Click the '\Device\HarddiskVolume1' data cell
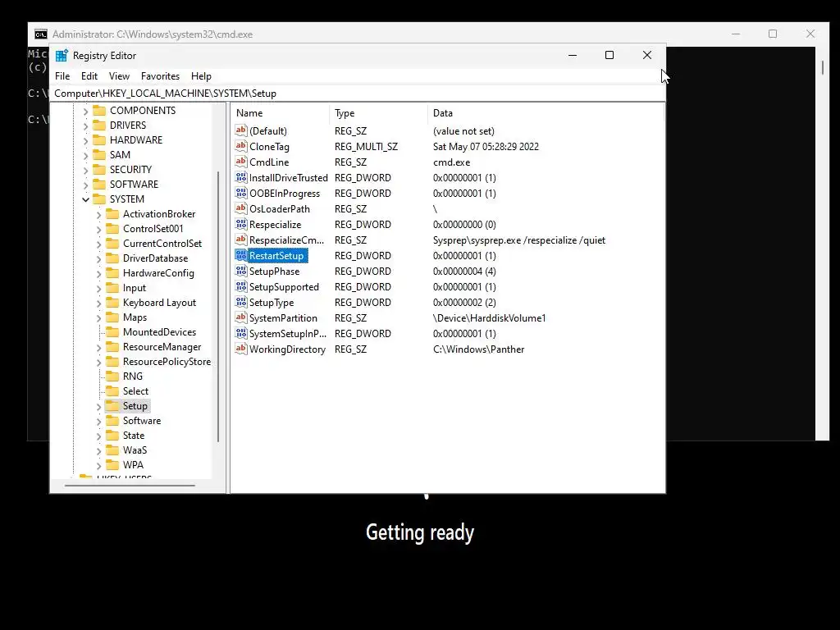The image size is (840, 630). [x=489, y=318]
